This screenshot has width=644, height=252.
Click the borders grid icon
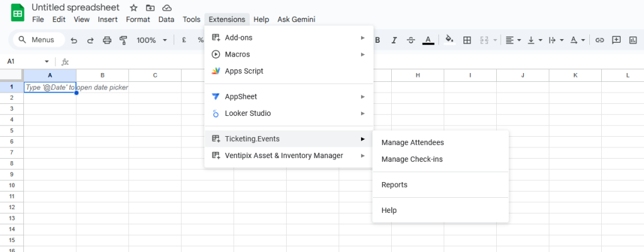pyautogui.click(x=467, y=40)
